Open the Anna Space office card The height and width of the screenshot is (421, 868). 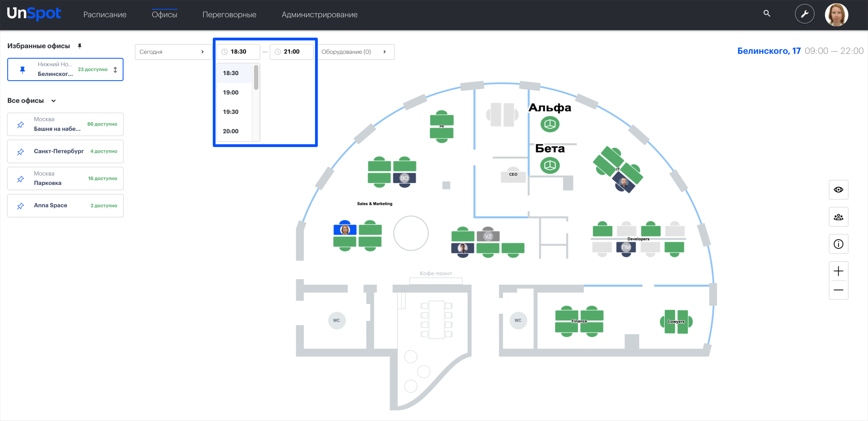click(x=65, y=206)
